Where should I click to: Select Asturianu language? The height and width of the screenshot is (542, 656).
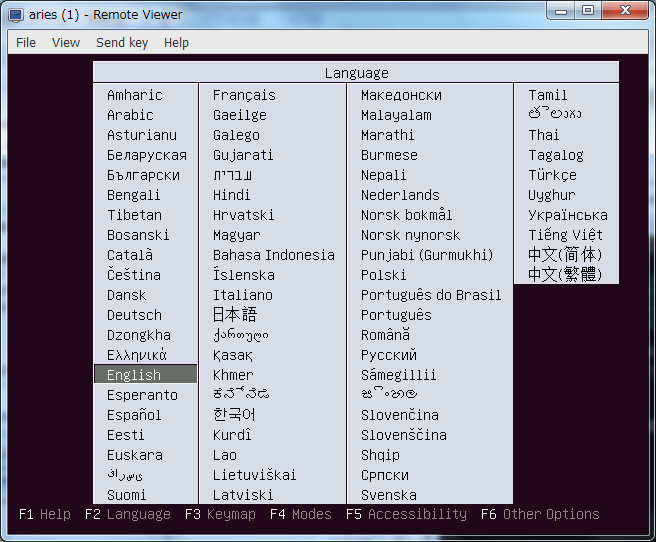(142, 135)
